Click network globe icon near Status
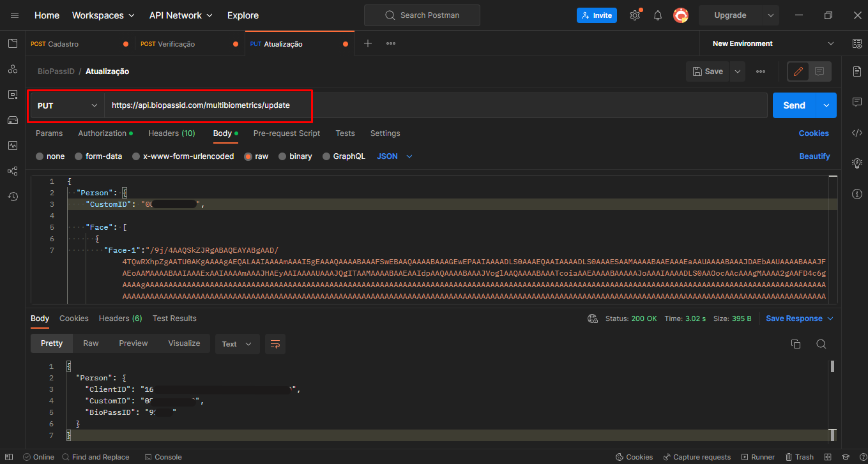The width and height of the screenshot is (868, 464). [x=593, y=318]
